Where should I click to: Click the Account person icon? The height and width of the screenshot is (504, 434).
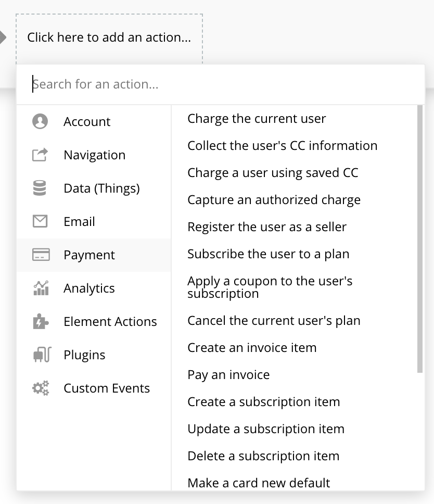coord(40,121)
